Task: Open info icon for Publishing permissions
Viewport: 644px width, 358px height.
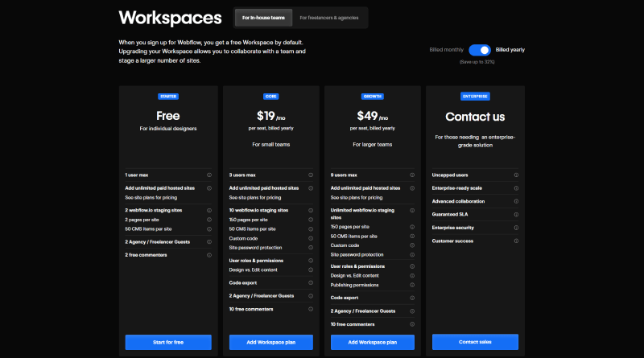Action: (x=412, y=285)
